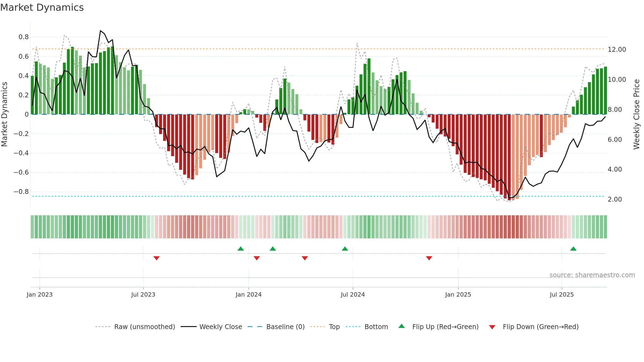Screen dimensions: 644x362
Task: Click the 8.00 price axis label
Action: [615, 109]
